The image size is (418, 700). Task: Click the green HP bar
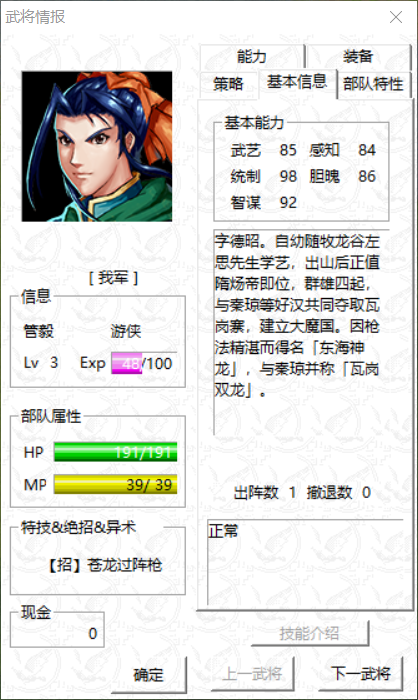(x=115, y=452)
